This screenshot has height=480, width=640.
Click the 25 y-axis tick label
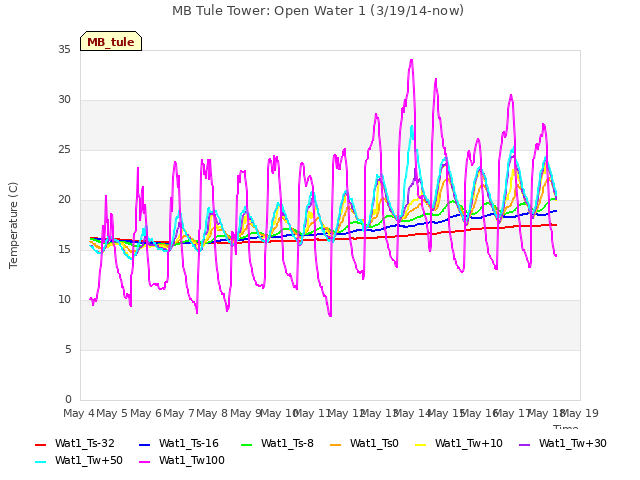point(64,150)
